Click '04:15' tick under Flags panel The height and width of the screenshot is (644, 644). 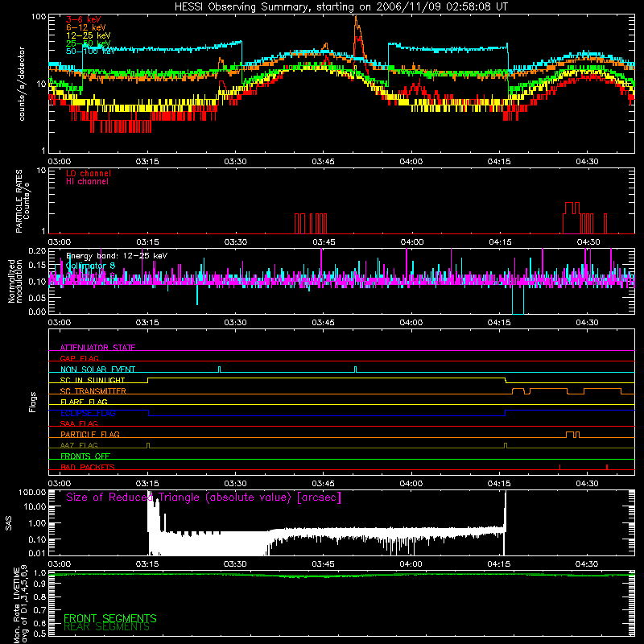499,484
